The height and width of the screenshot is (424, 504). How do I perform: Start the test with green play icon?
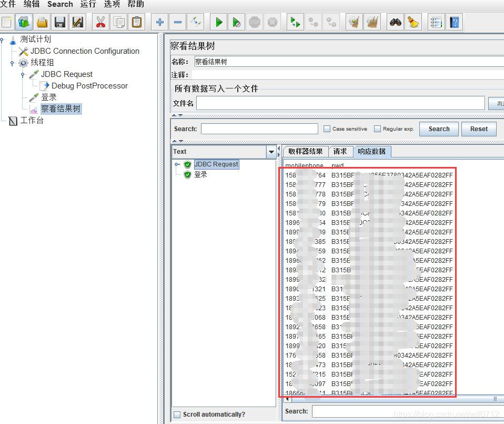(x=219, y=22)
